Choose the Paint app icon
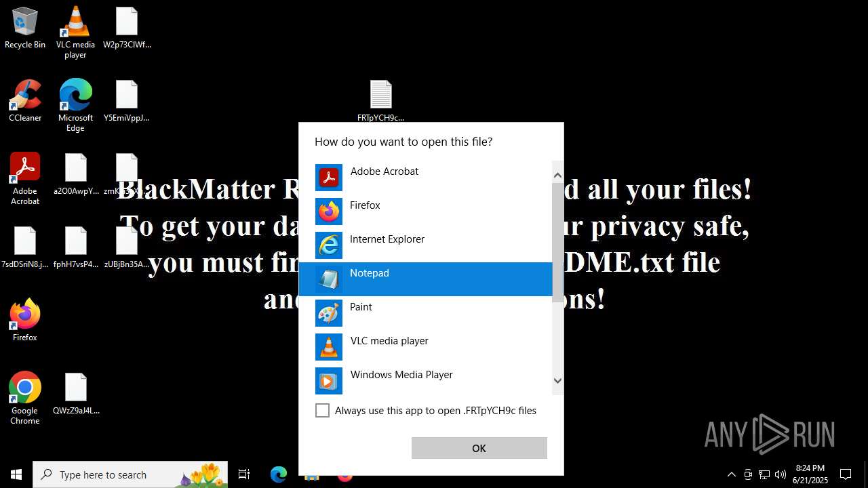The width and height of the screenshot is (868, 488). pyautogui.click(x=329, y=313)
